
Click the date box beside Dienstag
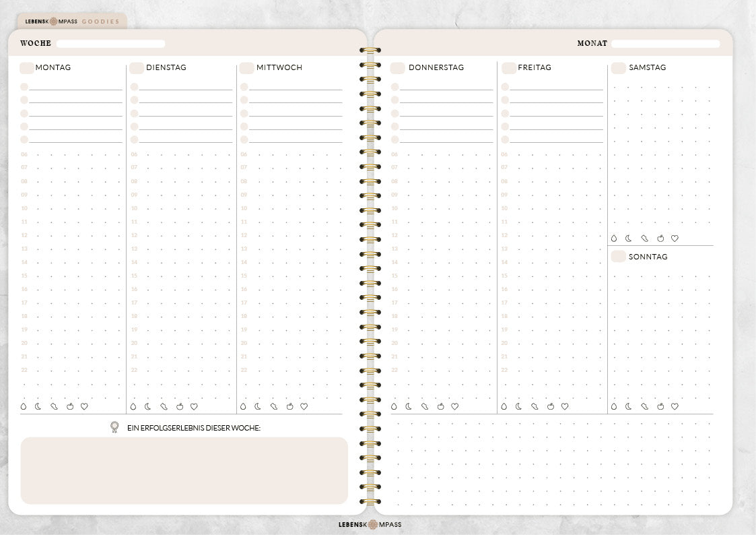click(137, 67)
